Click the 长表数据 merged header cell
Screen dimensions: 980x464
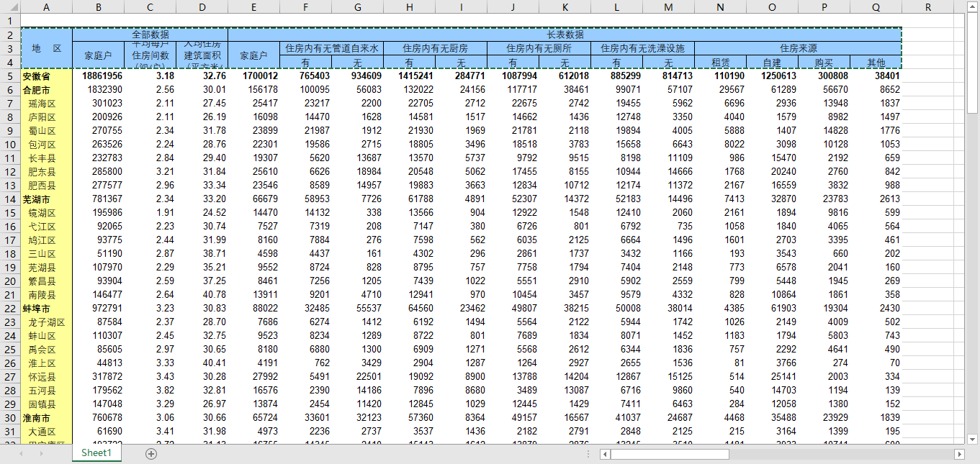click(565, 35)
